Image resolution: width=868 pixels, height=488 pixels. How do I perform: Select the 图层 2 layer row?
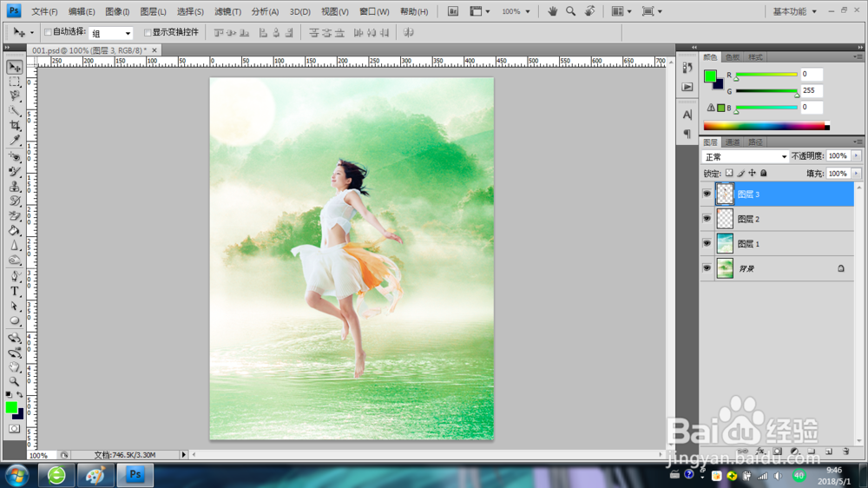[x=778, y=219]
